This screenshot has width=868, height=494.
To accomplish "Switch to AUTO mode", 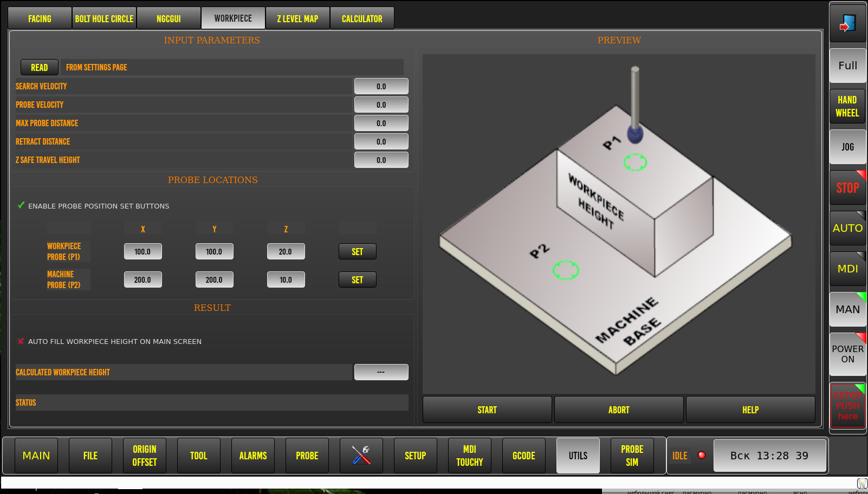I will (x=847, y=228).
